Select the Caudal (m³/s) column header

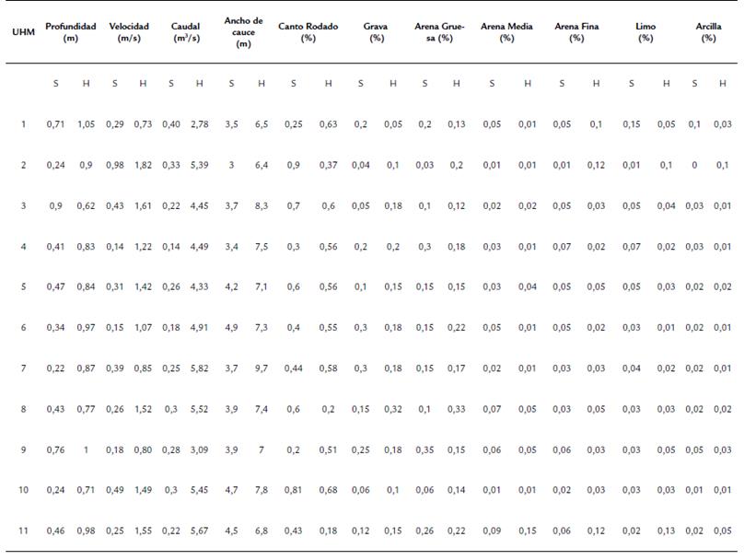[185, 32]
